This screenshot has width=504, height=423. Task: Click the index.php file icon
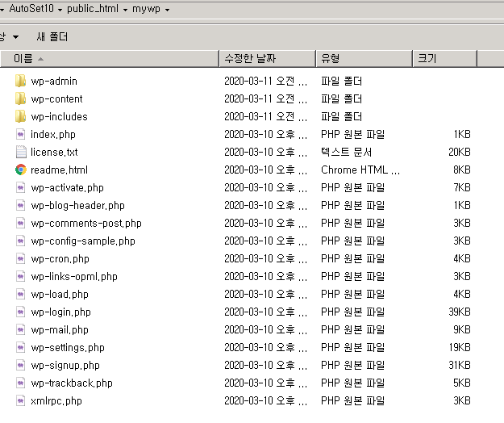point(21,134)
